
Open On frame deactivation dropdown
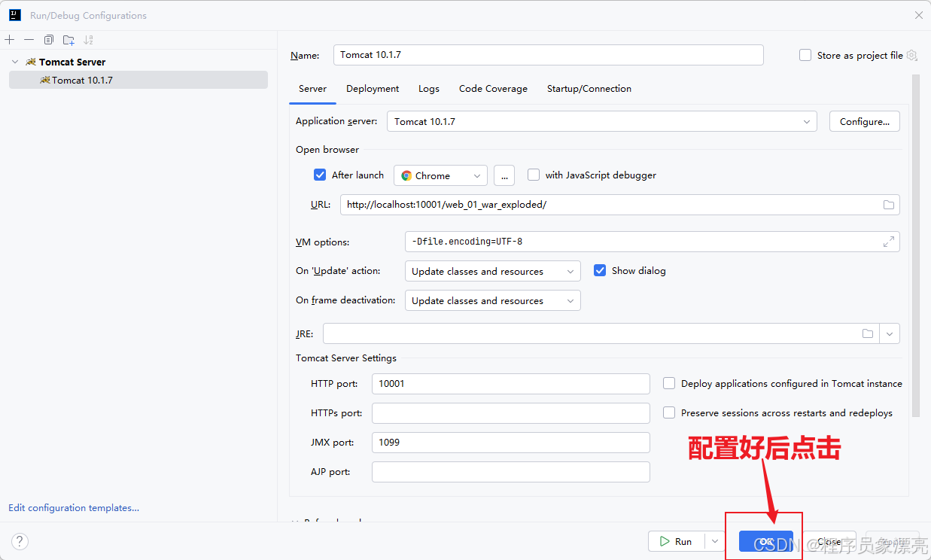click(492, 300)
